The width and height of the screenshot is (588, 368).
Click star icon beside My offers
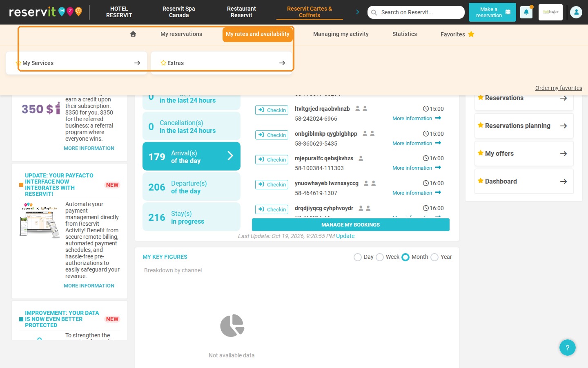481,153
